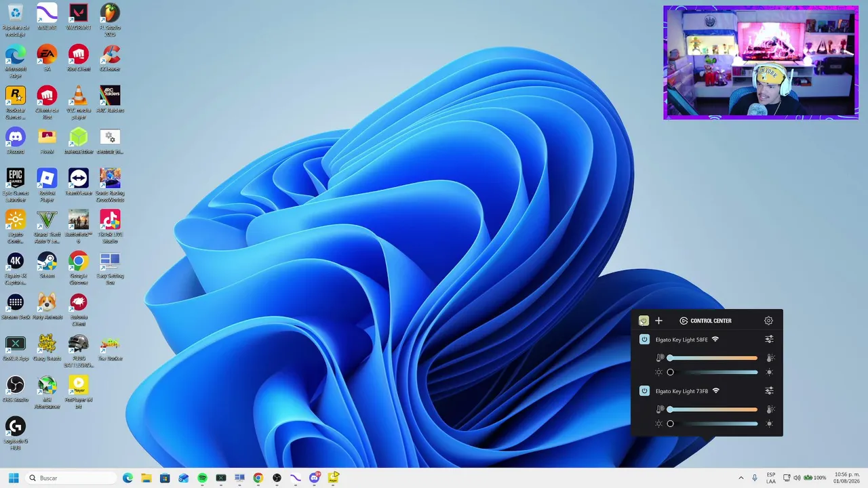Adjust color temperature slider of Key Light 73FB
The image size is (868, 488).
click(x=713, y=409)
